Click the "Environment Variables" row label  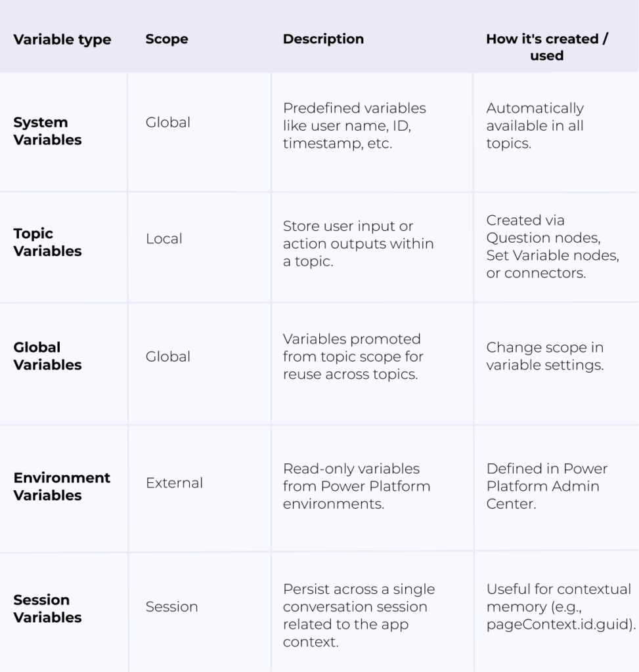click(x=62, y=486)
